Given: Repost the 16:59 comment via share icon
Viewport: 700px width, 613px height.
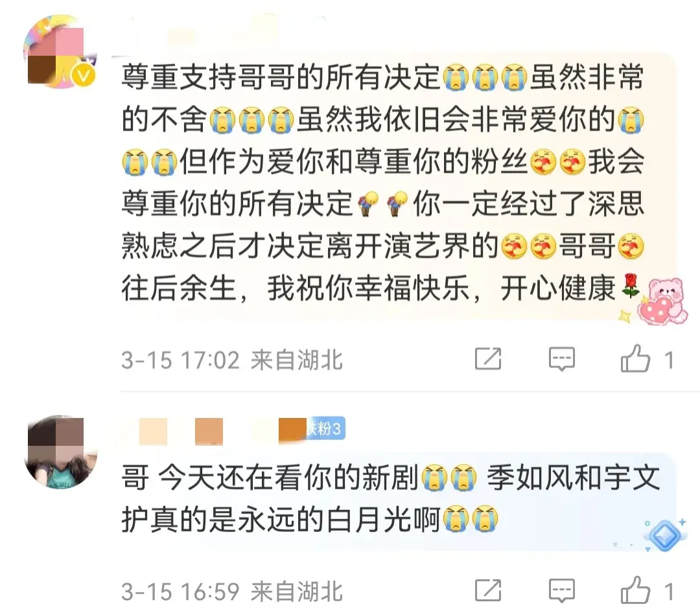Looking at the screenshot, I should coord(488,590).
